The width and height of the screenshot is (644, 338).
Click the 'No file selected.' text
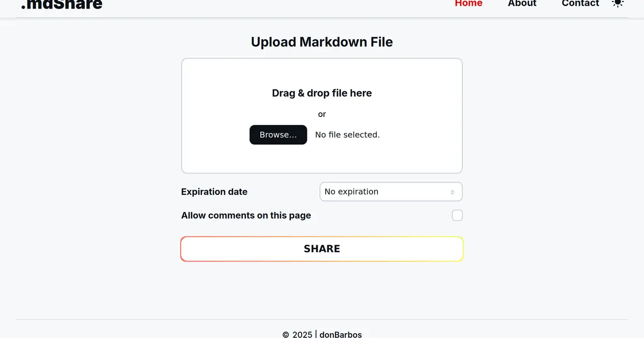pyautogui.click(x=347, y=135)
